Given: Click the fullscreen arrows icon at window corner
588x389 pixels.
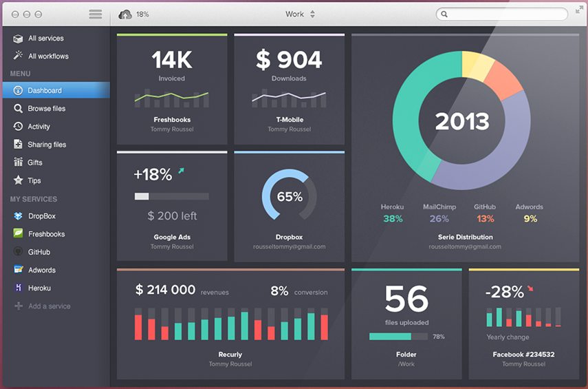Looking at the screenshot, I should (579, 10).
